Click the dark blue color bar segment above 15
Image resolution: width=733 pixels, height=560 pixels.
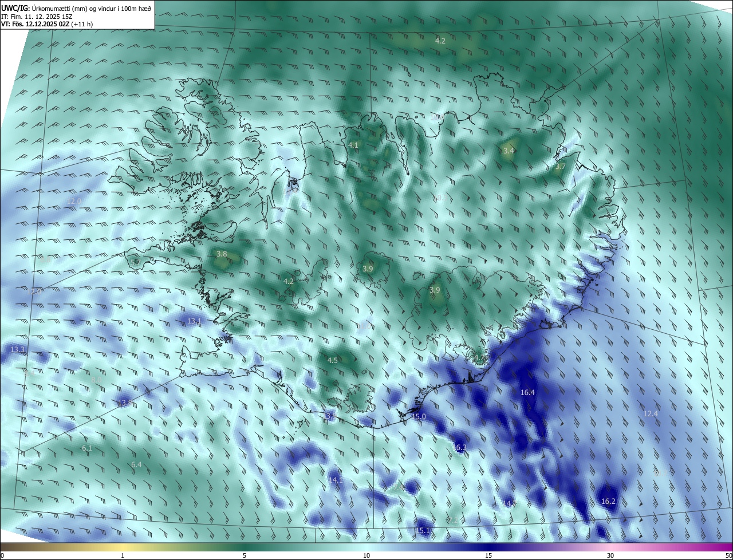pyautogui.click(x=488, y=547)
